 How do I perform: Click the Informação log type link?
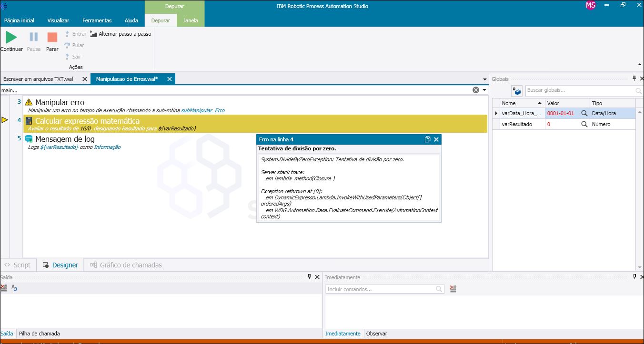tap(107, 147)
